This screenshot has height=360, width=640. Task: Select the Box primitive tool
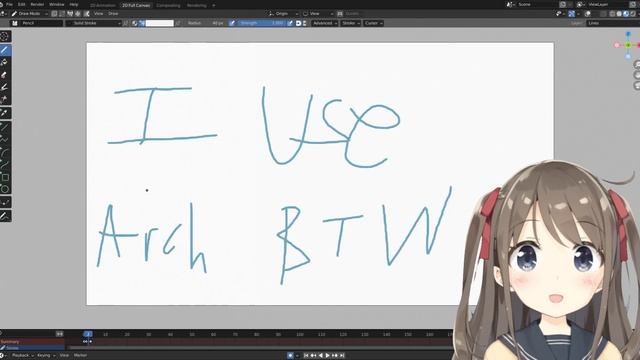point(4,177)
